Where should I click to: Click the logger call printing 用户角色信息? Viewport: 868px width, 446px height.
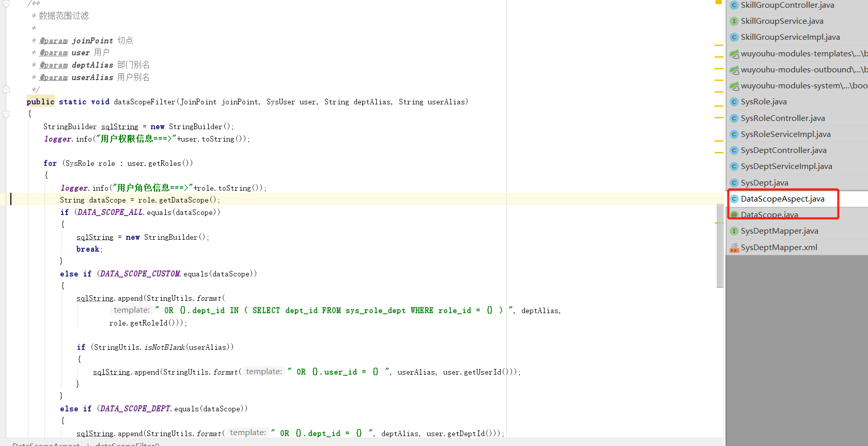(164, 188)
